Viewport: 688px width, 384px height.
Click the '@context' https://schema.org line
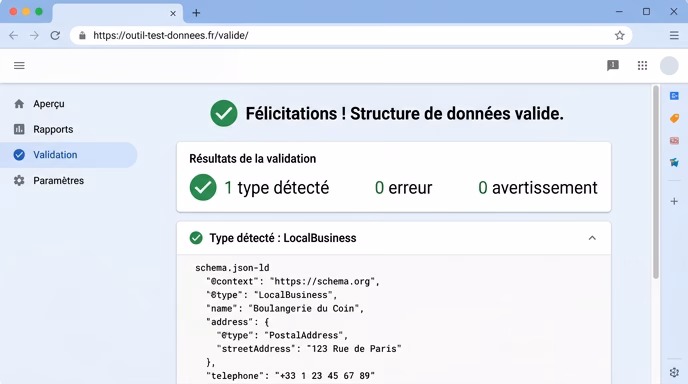coord(293,281)
